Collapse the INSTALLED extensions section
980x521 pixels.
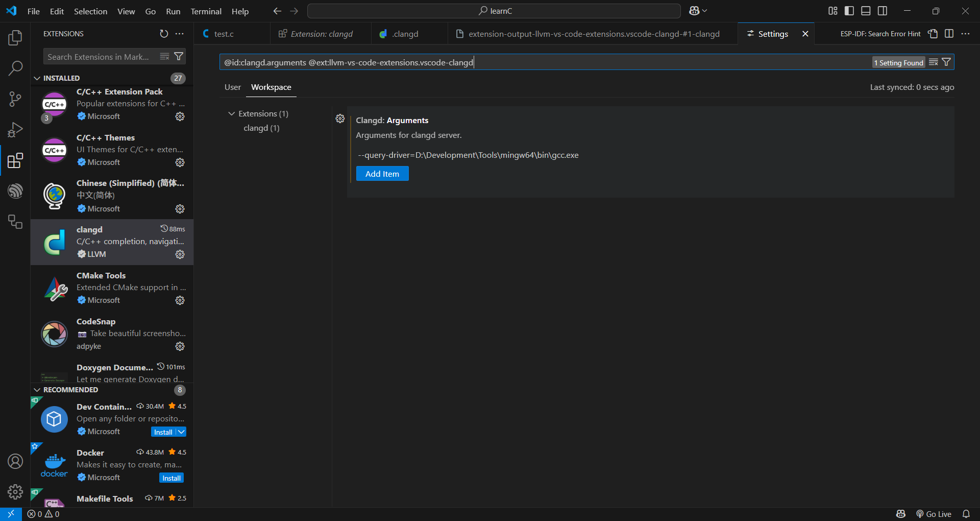click(37, 78)
